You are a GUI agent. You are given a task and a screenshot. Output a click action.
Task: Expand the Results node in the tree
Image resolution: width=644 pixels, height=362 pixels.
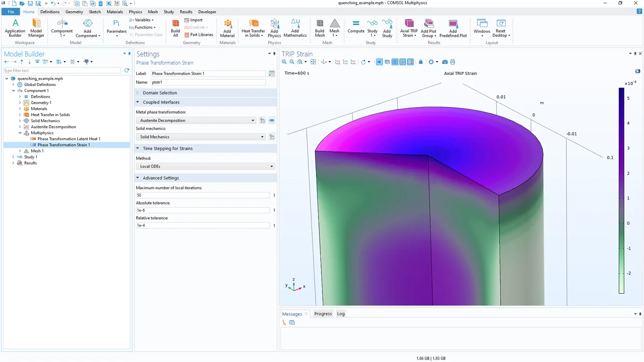(14, 163)
